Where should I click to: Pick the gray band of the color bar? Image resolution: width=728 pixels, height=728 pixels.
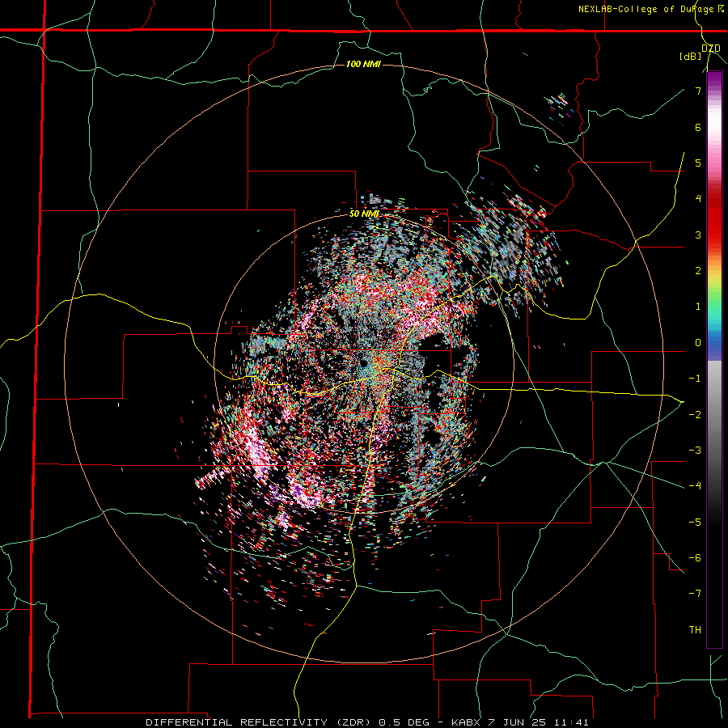coord(714,408)
